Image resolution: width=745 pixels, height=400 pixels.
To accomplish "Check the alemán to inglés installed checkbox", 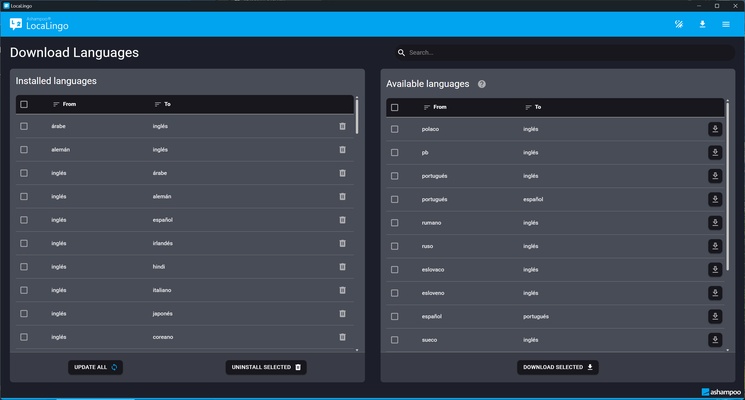I will [24, 150].
